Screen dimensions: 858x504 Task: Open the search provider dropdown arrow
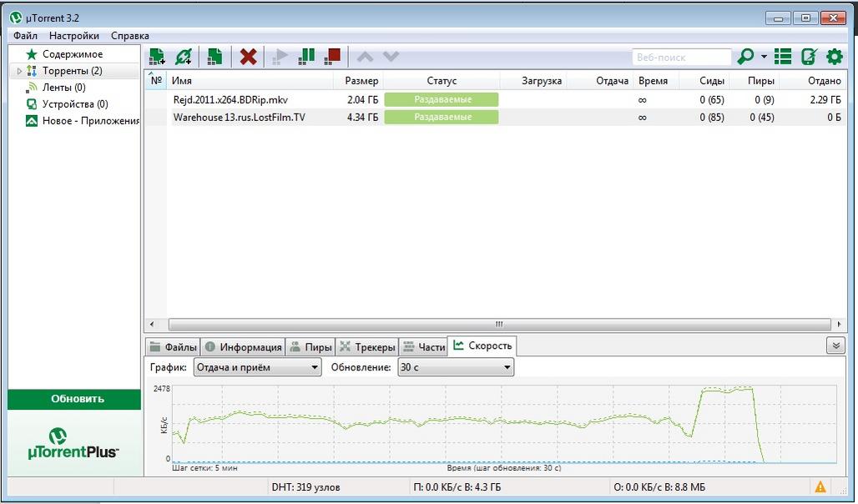pos(764,57)
